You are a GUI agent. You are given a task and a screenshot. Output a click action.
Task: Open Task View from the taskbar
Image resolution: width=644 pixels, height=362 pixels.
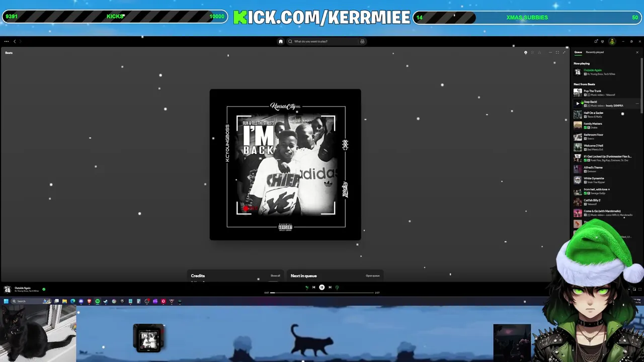coord(56,301)
